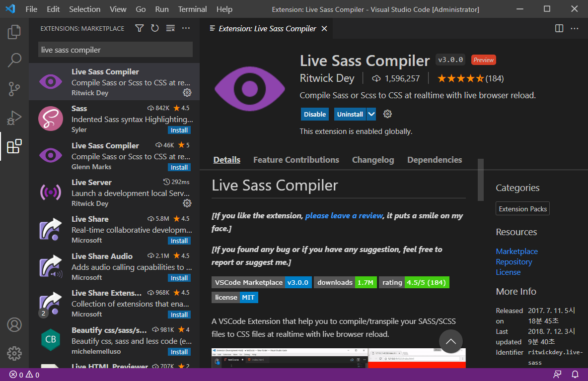Click the Extension Packs category tag
588x381 pixels.
click(523, 209)
